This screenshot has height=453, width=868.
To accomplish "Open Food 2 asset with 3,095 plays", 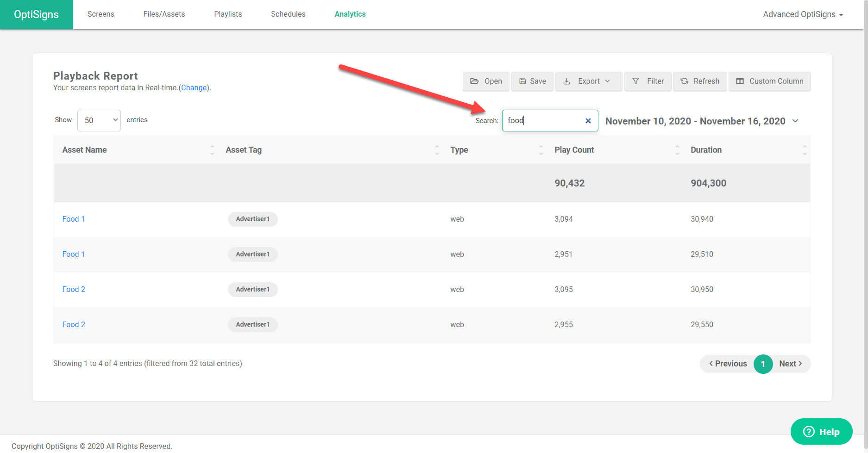I will pos(74,290).
